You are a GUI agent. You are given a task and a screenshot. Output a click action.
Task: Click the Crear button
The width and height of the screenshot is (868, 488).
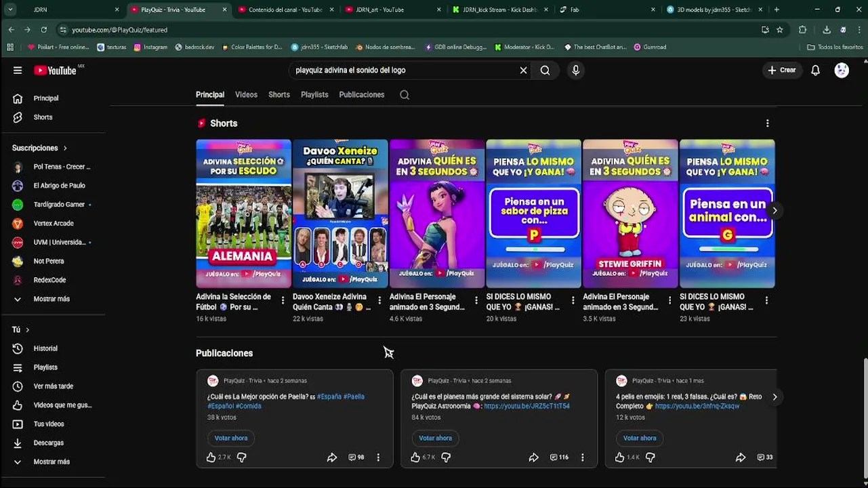(x=782, y=70)
